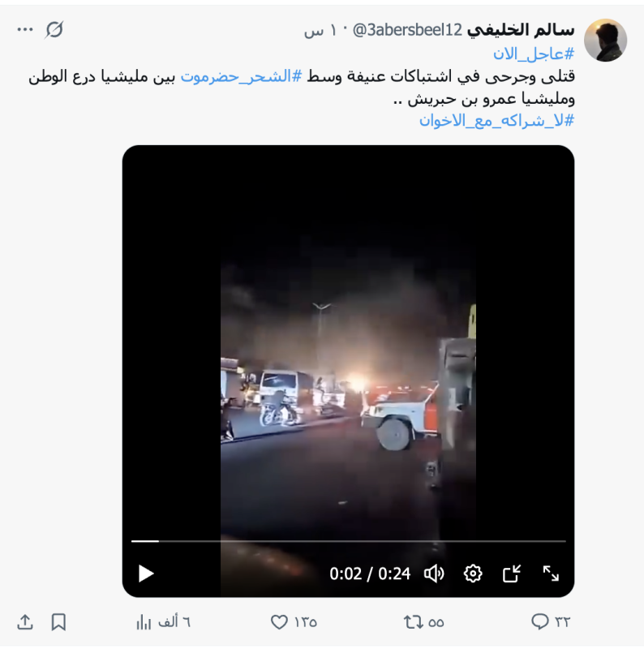This screenshot has height=649, width=644.
Task: Bookmark this tweet
Action: (58, 621)
